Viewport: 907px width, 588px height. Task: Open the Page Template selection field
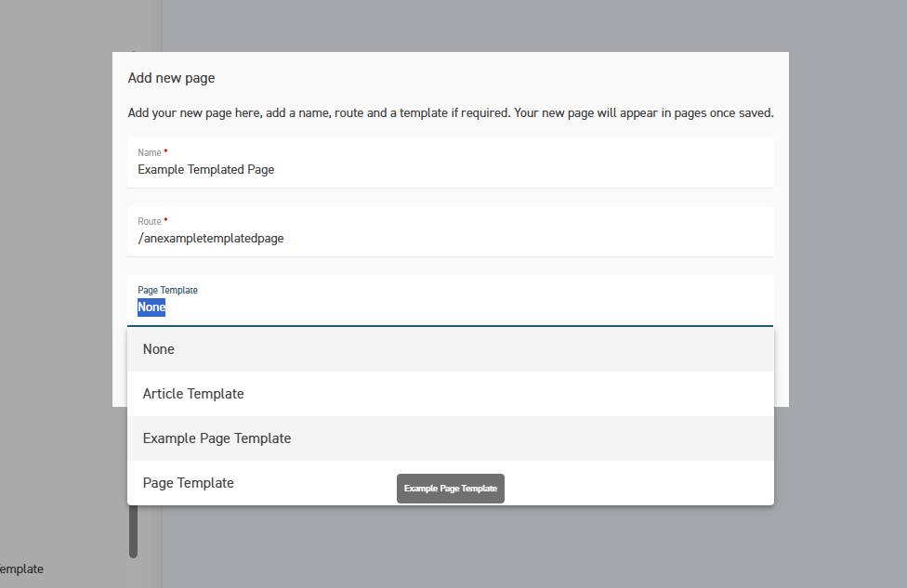coord(372,307)
